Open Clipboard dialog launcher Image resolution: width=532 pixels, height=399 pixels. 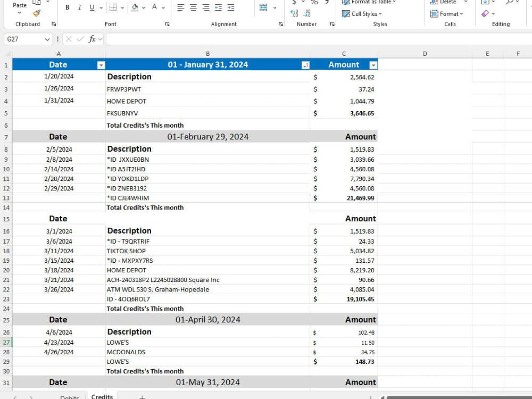point(54,24)
